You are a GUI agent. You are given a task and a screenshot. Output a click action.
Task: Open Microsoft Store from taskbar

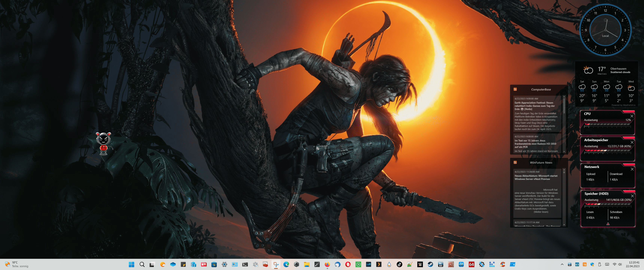(214, 265)
